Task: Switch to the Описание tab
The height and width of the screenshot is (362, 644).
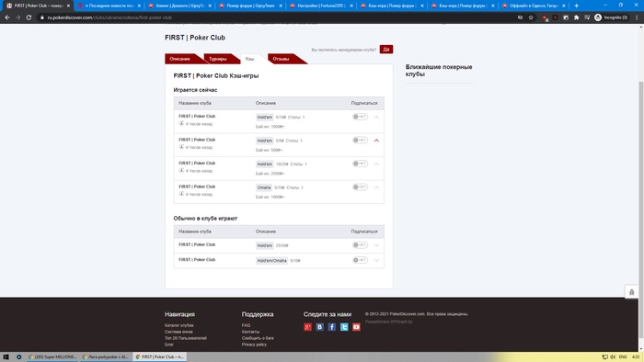Action: pyautogui.click(x=181, y=59)
